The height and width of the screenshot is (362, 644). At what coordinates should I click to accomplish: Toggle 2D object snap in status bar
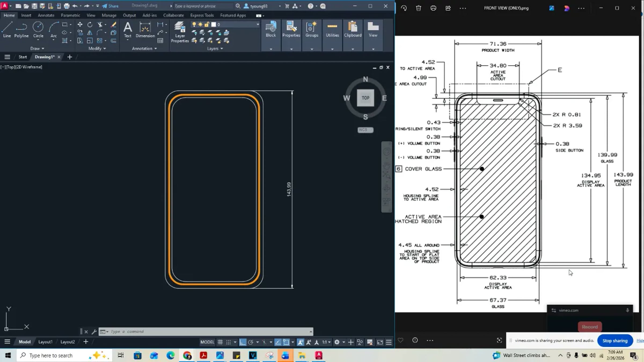coord(286,342)
